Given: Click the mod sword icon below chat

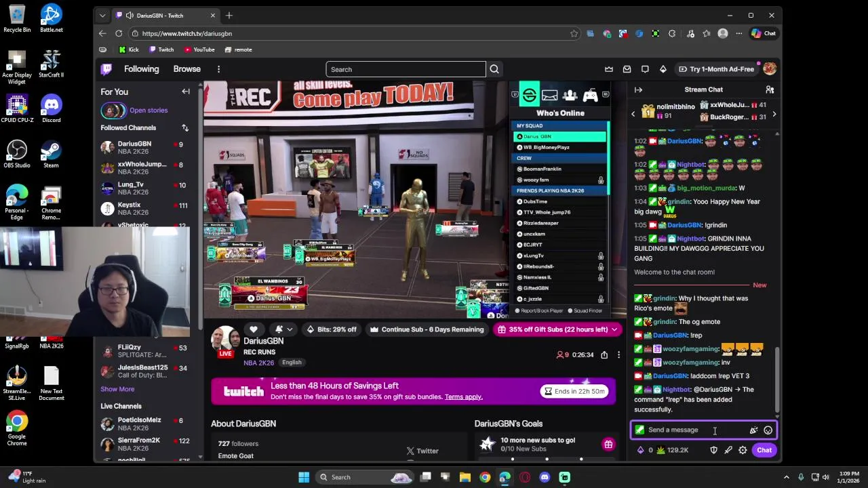Looking at the screenshot, I should pyautogui.click(x=728, y=450).
